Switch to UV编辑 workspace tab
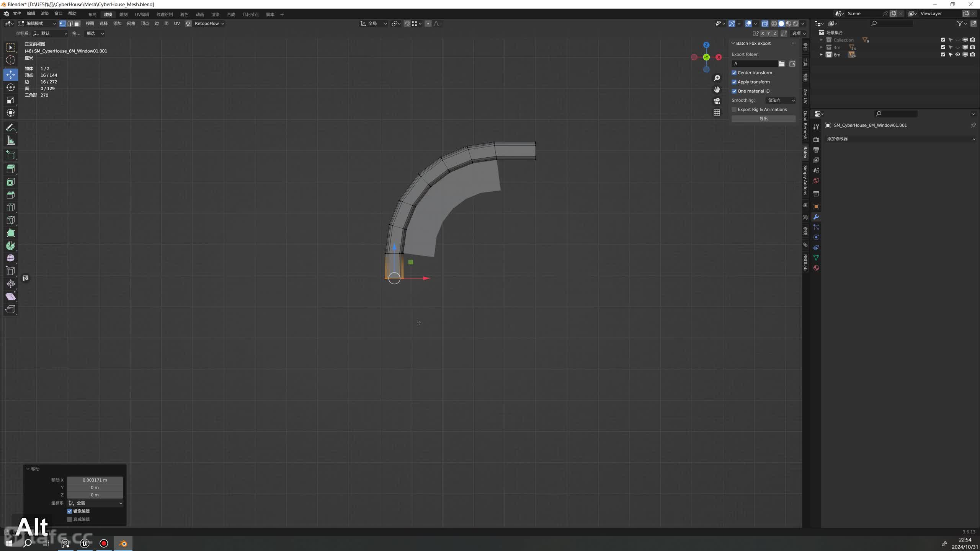This screenshot has height=551, width=980. [x=142, y=15]
